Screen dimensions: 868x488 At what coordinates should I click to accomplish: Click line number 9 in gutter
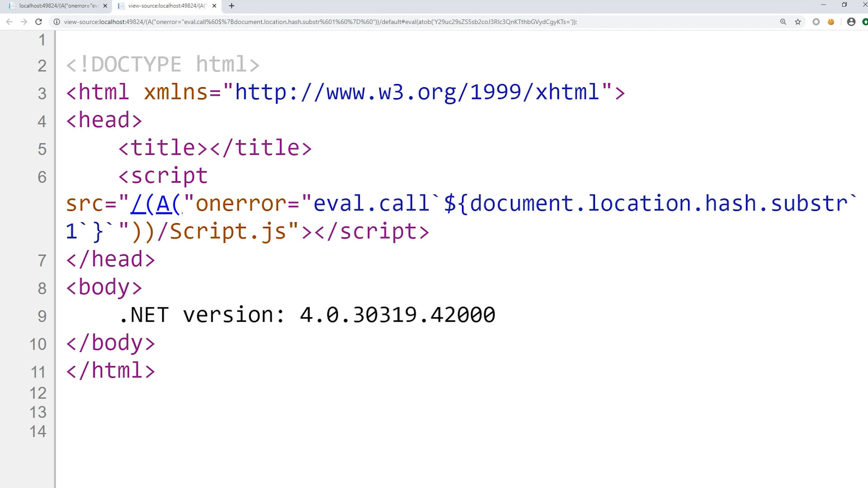42,316
